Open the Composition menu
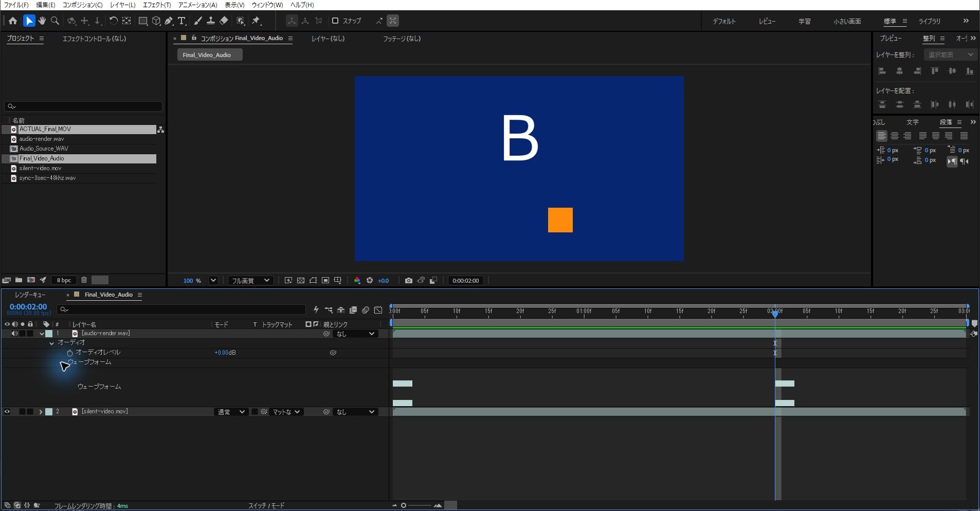This screenshot has width=980, height=511. [82, 5]
